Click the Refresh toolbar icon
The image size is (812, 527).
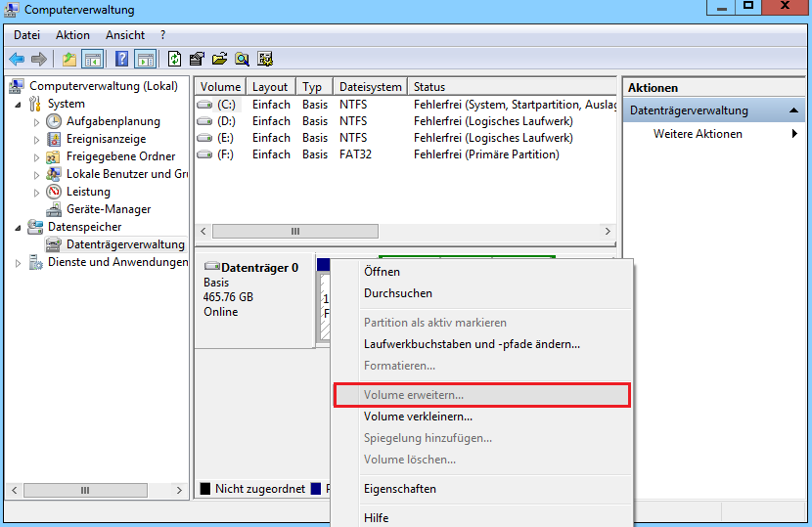(x=174, y=59)
